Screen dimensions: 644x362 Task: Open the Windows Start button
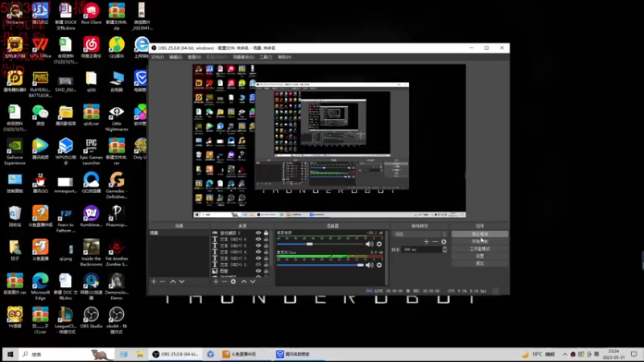tap(10, 354)
